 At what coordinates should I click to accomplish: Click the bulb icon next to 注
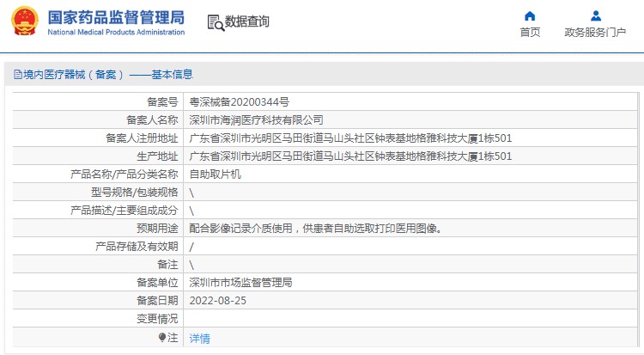[162, 337]
